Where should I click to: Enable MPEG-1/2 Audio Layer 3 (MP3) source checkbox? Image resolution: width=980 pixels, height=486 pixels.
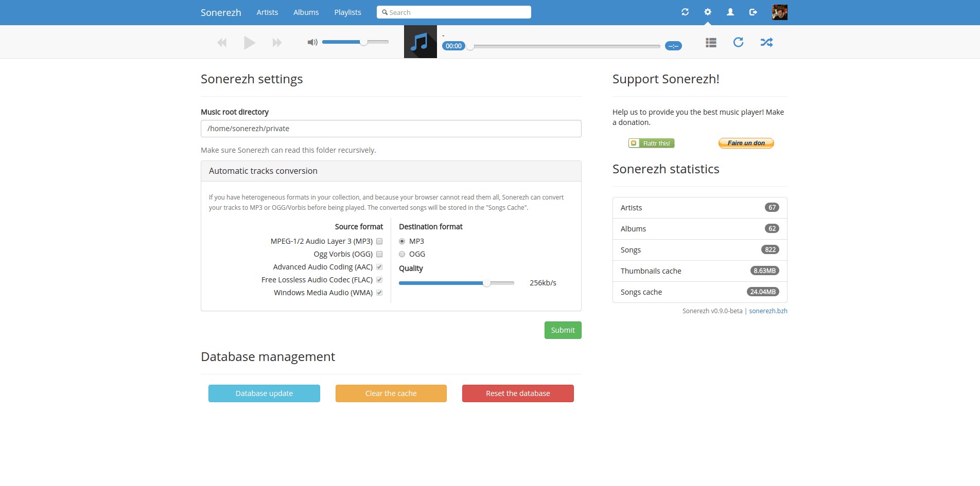tap(379, 241)
